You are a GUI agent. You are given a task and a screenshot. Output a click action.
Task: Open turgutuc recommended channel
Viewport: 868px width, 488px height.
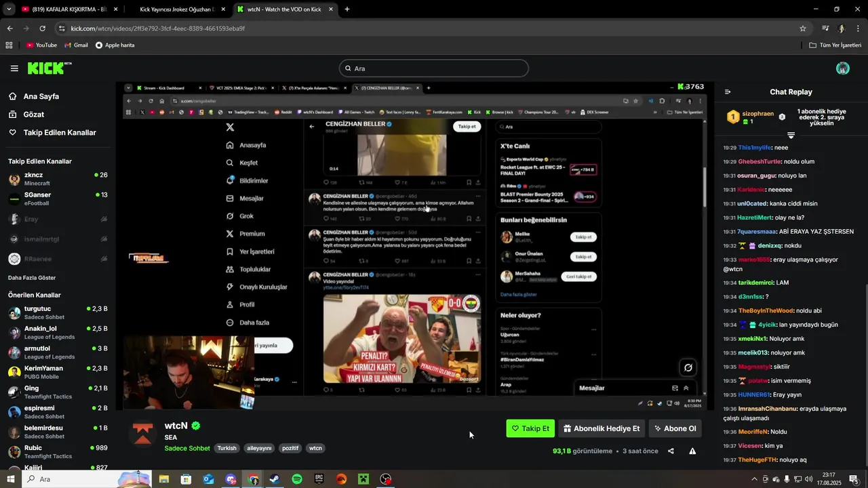tap(58, 312)
